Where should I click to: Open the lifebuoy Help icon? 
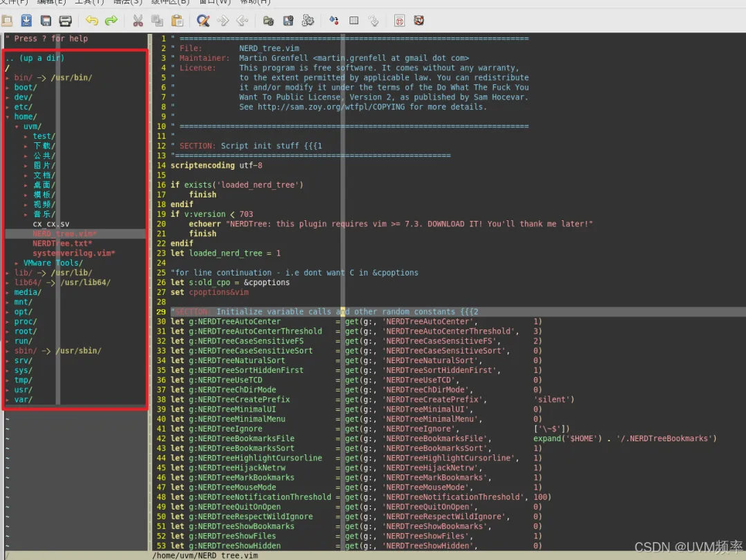[x=419, y=21]
